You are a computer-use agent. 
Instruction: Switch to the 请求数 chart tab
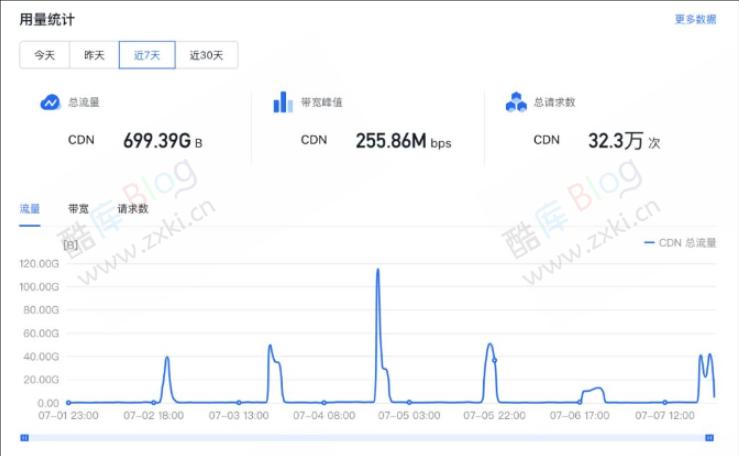133,209
